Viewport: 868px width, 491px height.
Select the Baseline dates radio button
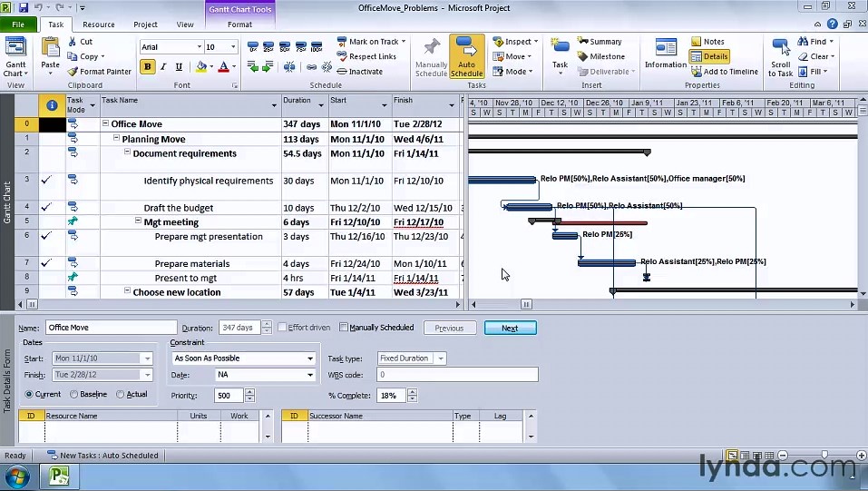click(73, 395)
